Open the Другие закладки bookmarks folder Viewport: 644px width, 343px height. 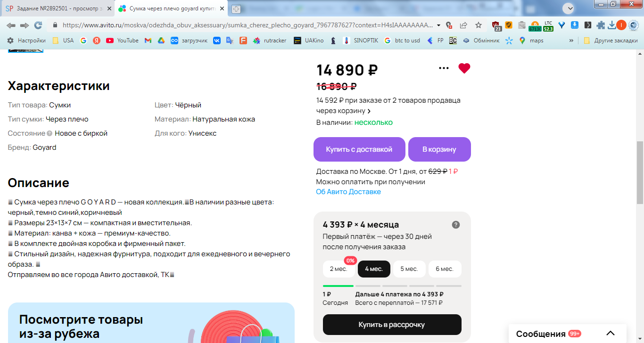coord(611,41)
